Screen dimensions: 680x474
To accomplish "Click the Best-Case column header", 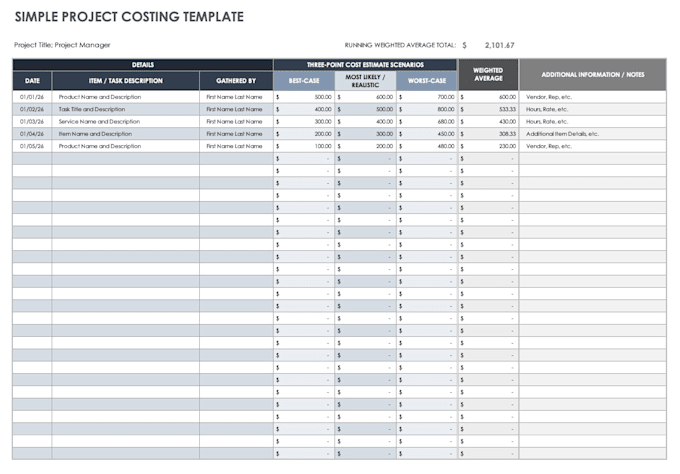I will [304, 81].
